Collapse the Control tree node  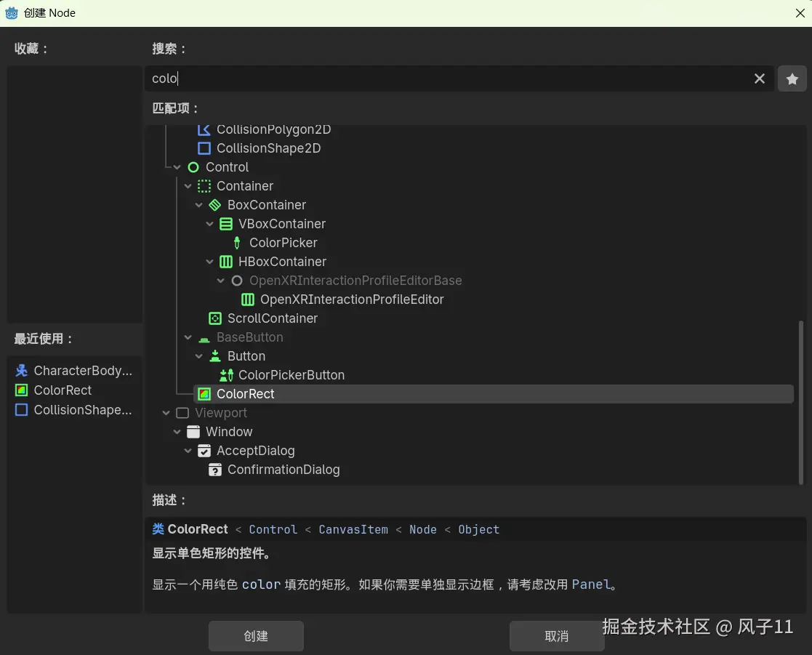click(177, 167)
